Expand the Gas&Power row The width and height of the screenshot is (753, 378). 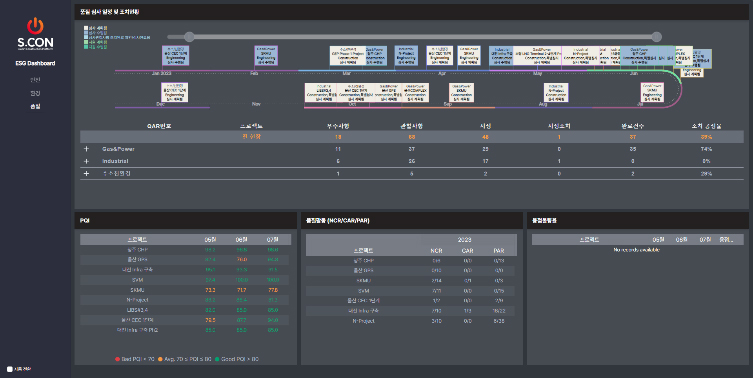[x=86, y=149]
